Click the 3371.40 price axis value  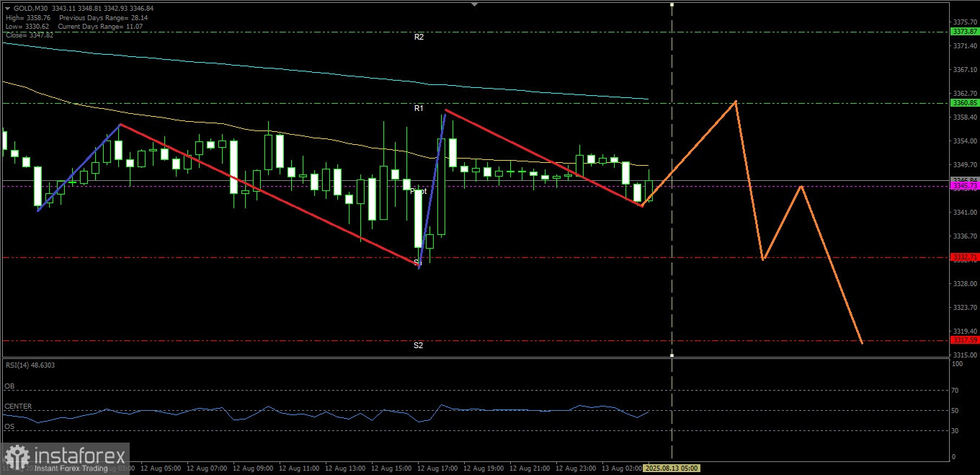click(965, 46)
